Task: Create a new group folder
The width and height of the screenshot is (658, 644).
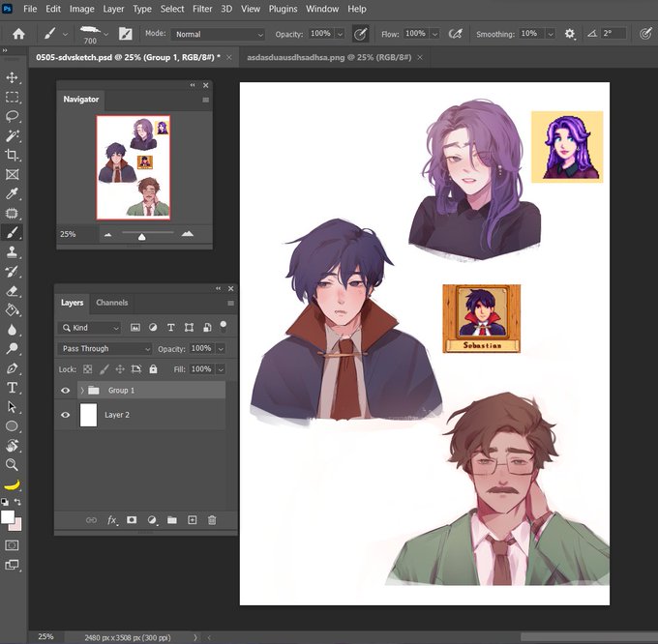Action: pos(172,520)
